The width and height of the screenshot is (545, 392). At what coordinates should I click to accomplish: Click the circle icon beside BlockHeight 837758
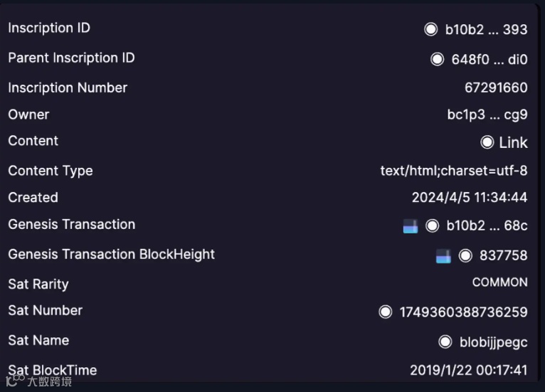(x=465, y=256)
